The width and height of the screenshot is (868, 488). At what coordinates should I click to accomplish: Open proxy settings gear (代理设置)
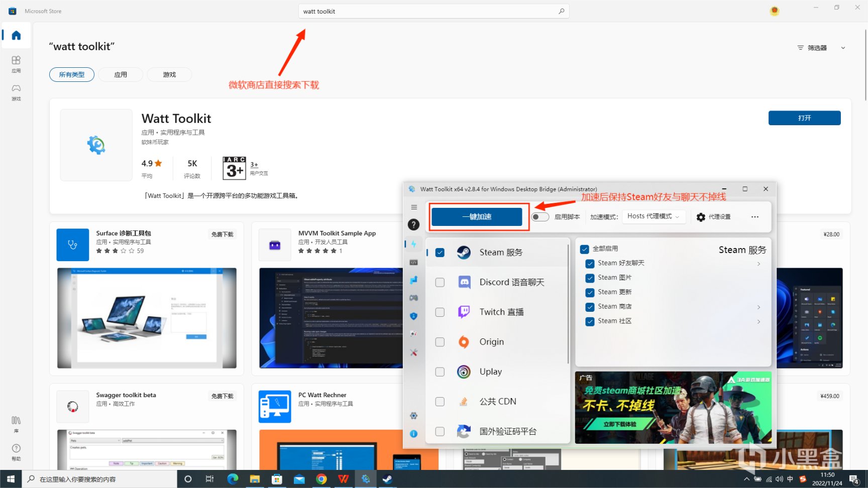click(x=714, y=217)
